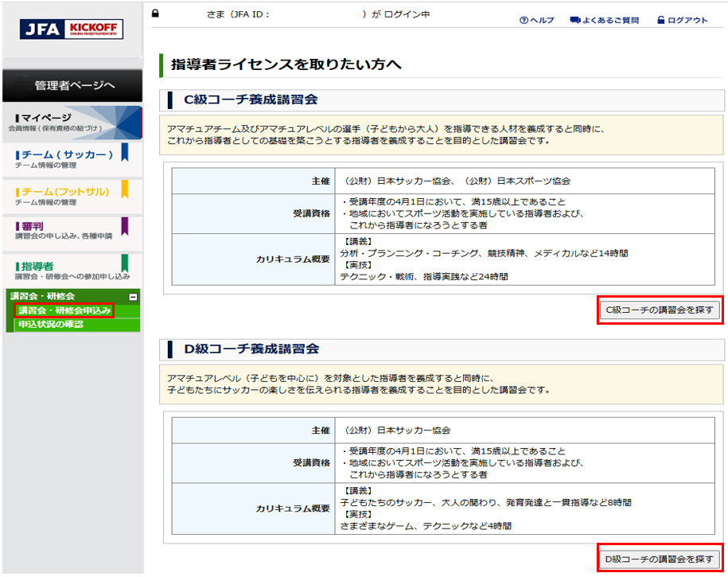Viewport: 728px width, 577px height.
Task: Click the FAQ truck icon
Action: tap(575, 20)
